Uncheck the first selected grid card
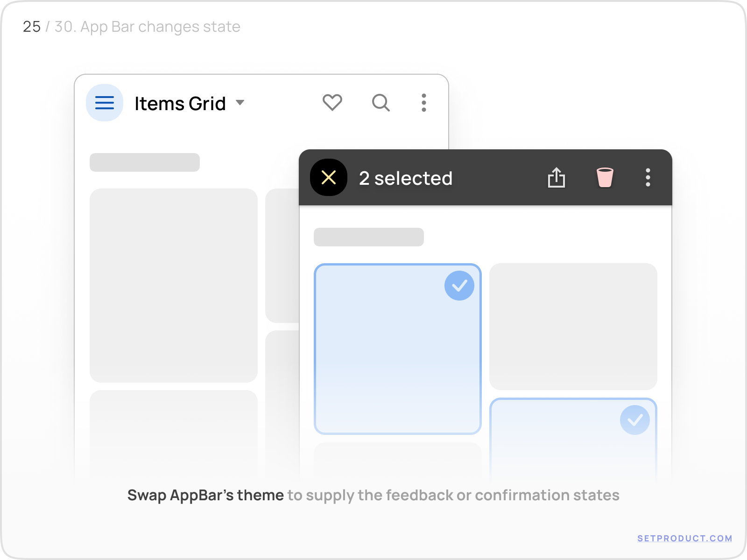Screen dimensions: 747x560 click(459, 285)
